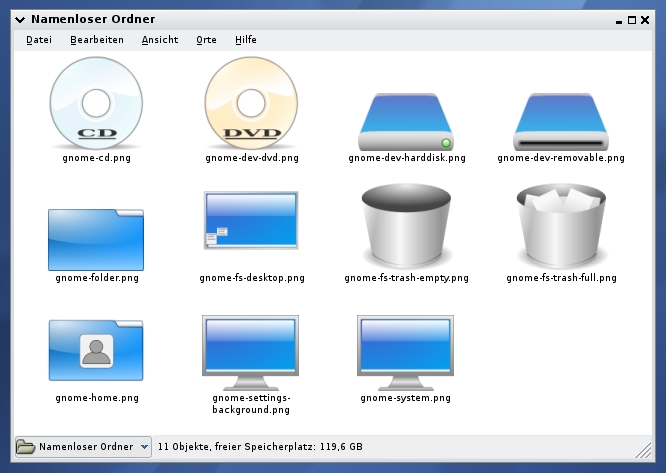Click the gnome-fs-trash-empty.png label

pyautogui.click(x=406, y=278)
